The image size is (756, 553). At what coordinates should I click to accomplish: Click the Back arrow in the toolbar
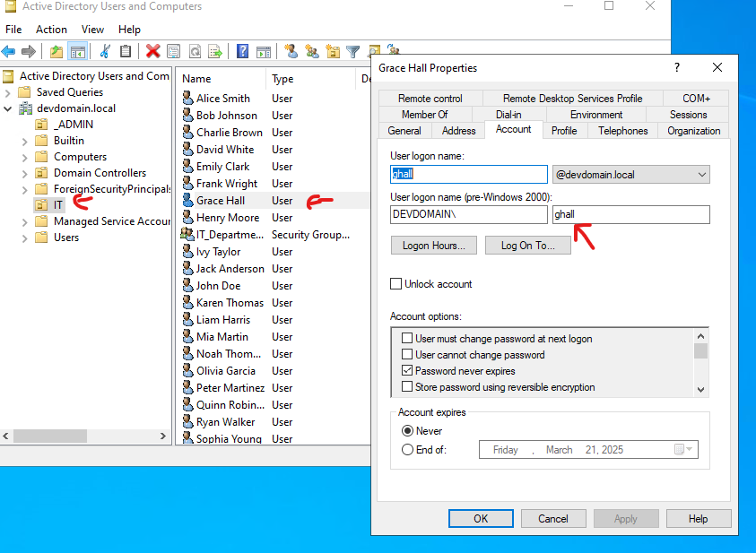[x=8, y=51]
